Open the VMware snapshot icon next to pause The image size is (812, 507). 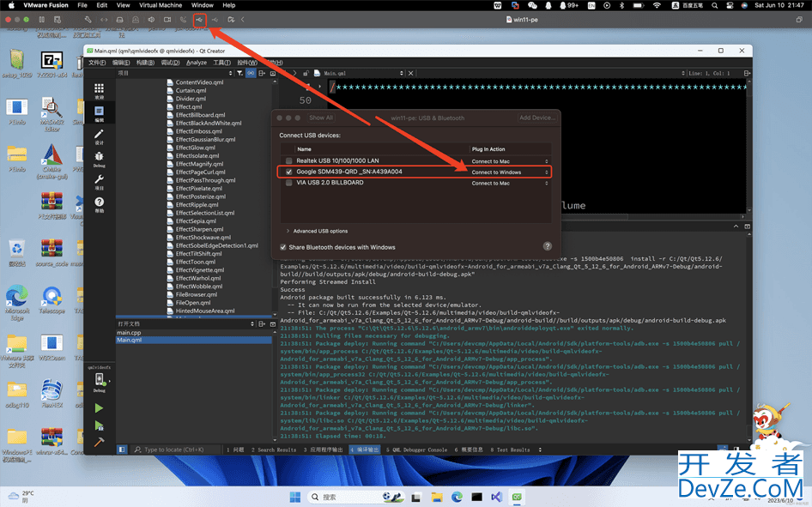point(58,20)
